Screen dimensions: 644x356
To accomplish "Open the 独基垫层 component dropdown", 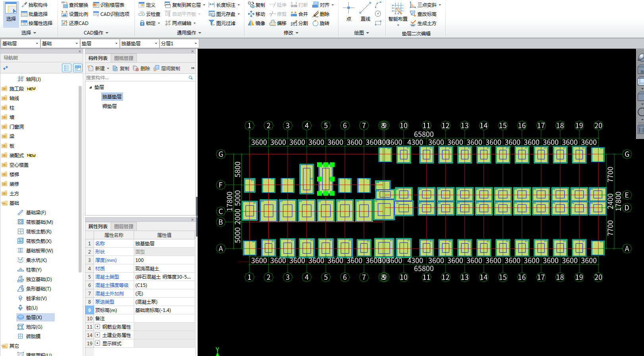I will click(x=139, y=43).
